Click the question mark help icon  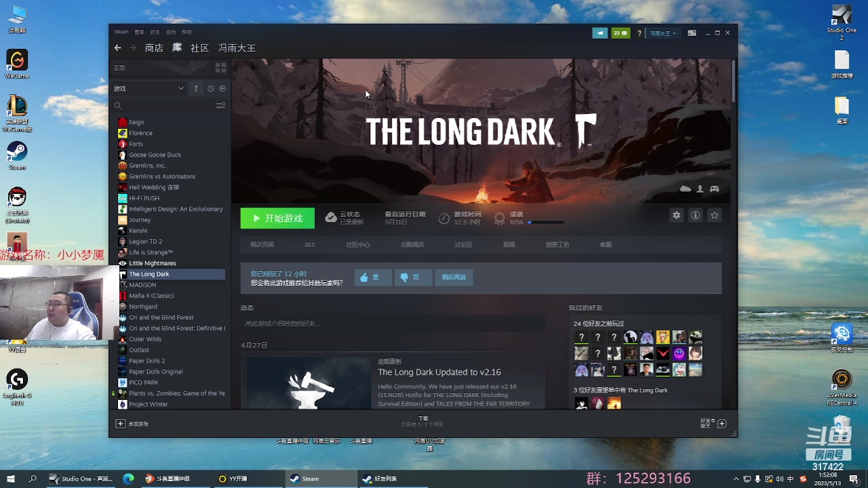[639, 33]
